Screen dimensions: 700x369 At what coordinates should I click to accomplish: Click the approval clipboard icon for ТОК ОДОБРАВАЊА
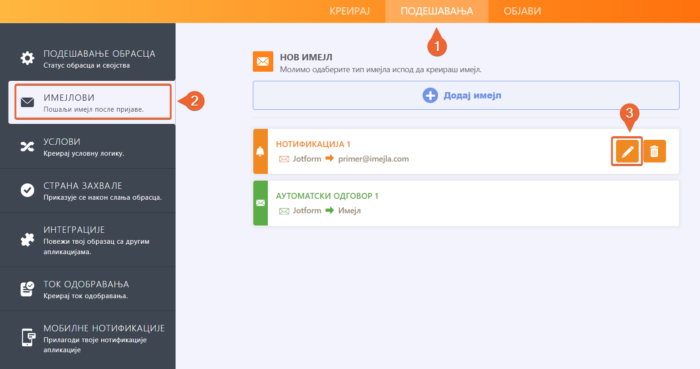[x=27, y=289]
